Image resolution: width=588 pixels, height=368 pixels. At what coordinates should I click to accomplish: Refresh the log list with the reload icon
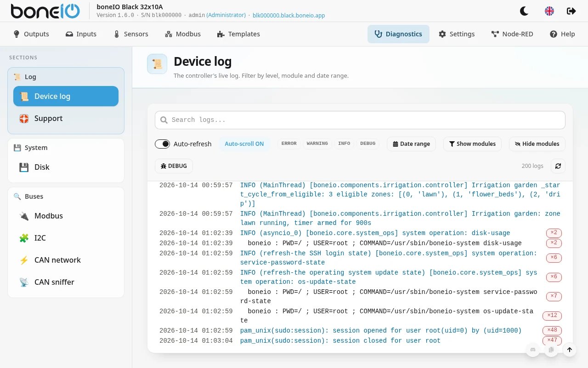(558, 166)
